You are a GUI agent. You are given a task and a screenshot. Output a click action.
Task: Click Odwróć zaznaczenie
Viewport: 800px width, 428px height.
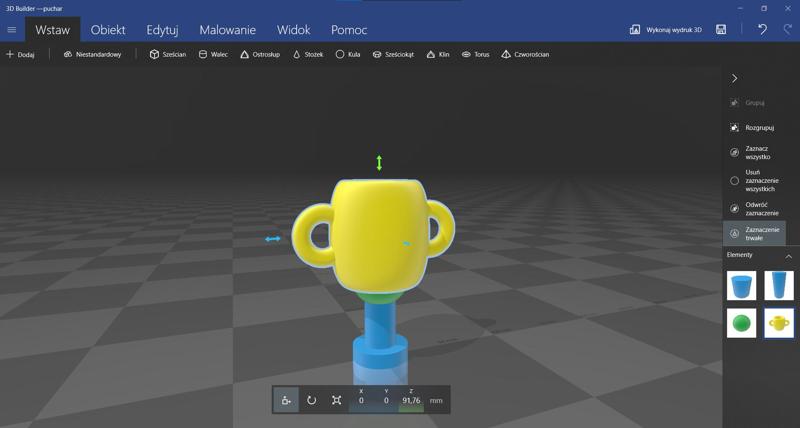coord(754,209)
